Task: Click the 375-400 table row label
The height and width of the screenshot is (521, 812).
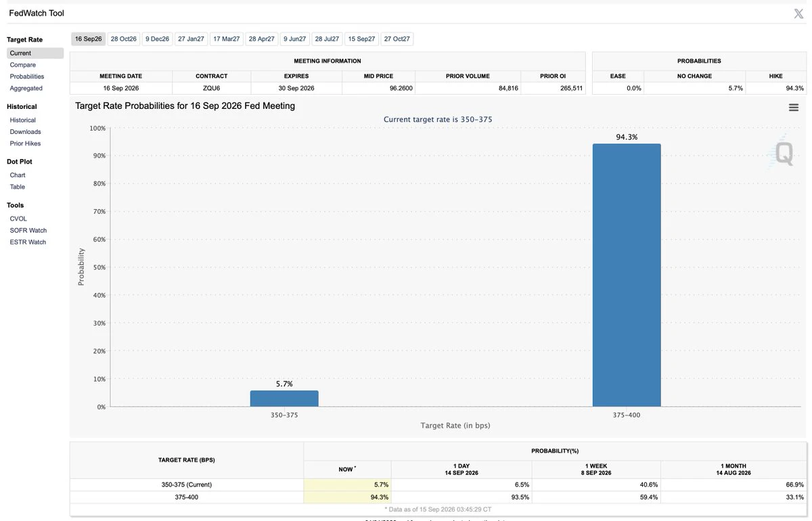Action: 187,497
